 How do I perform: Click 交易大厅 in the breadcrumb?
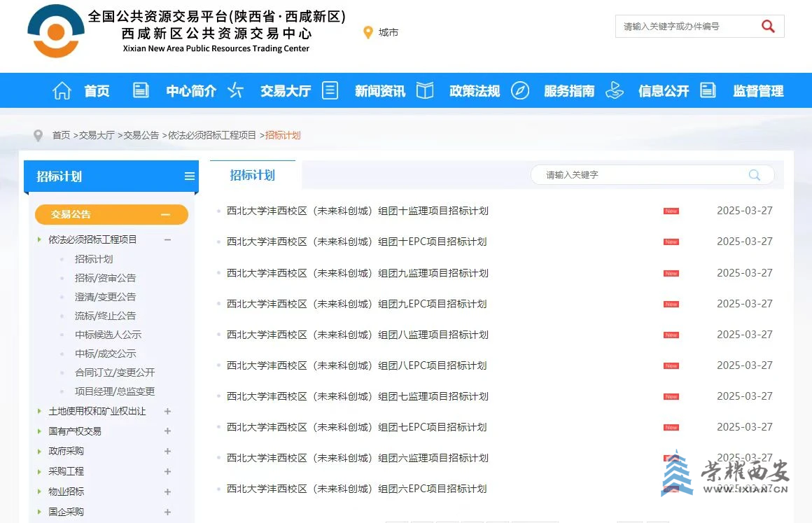click(x=97, y=135)
